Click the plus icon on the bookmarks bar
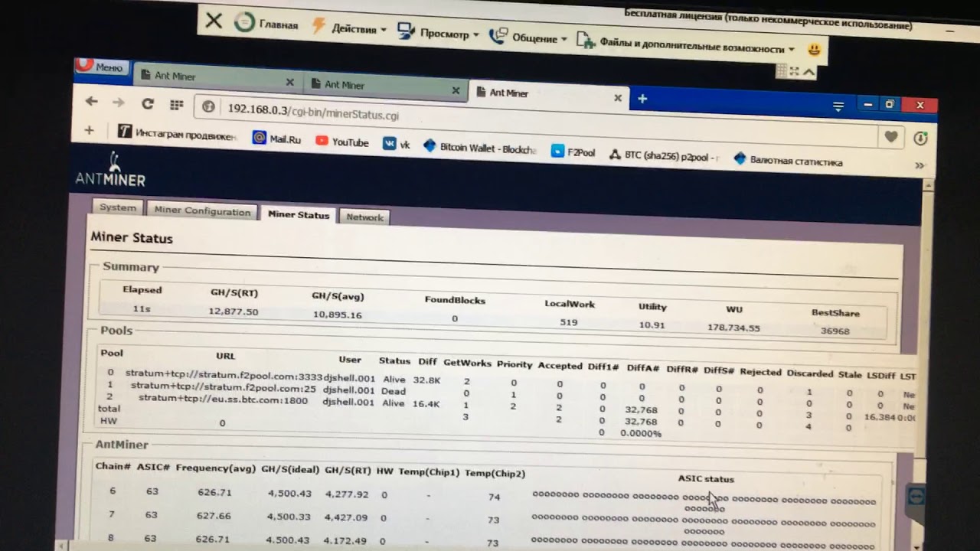Image resolution: width=980 pixels, height=551 pixels. [89, 130]
